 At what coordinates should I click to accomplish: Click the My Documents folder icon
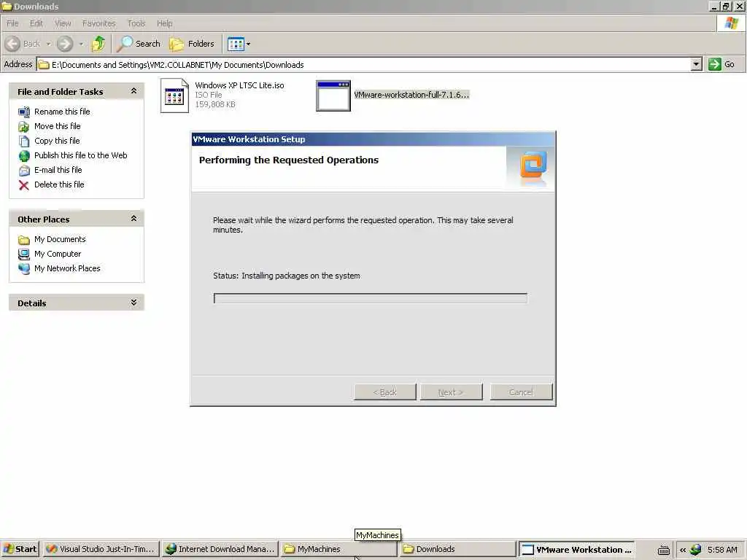pos(24,240)
